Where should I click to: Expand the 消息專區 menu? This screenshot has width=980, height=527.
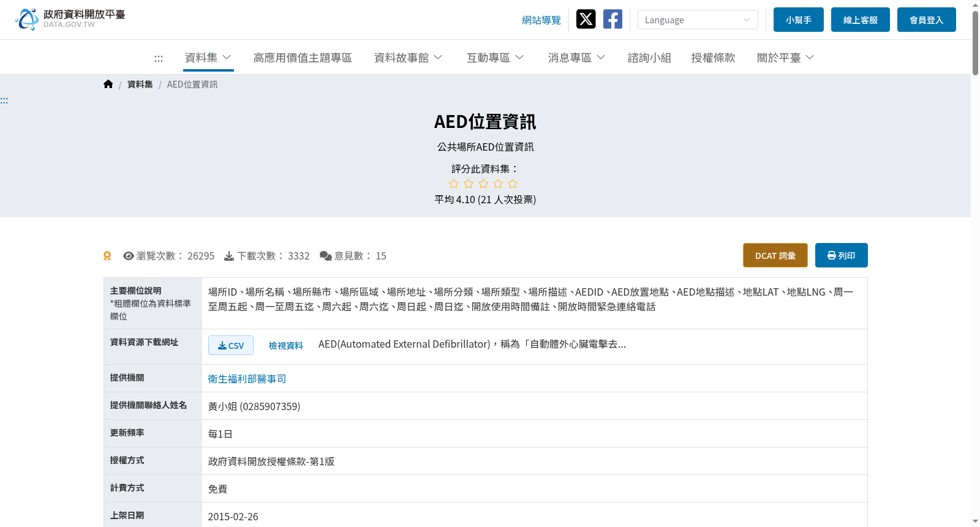point(576,58)
